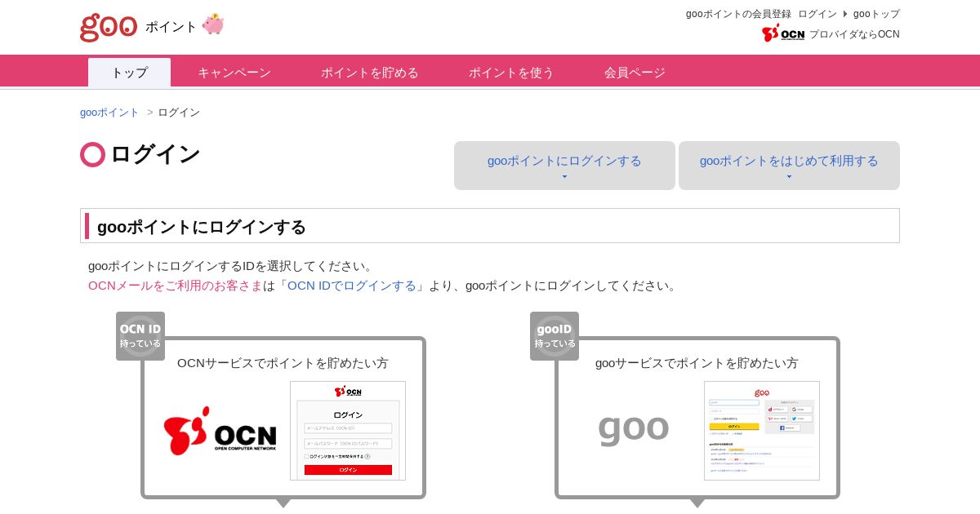Screen dimensions: 980x514
Task: Jump to gooポイントをはじめて利用する section
Action: (789, 166)
